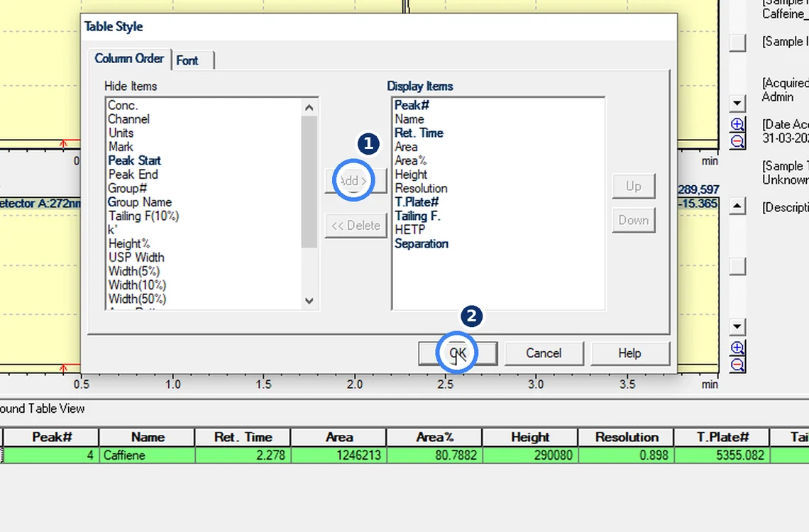Viewport: 809px width, 532px height.
Task: Select Mark in Hide Items
Action: coord(121,147)
